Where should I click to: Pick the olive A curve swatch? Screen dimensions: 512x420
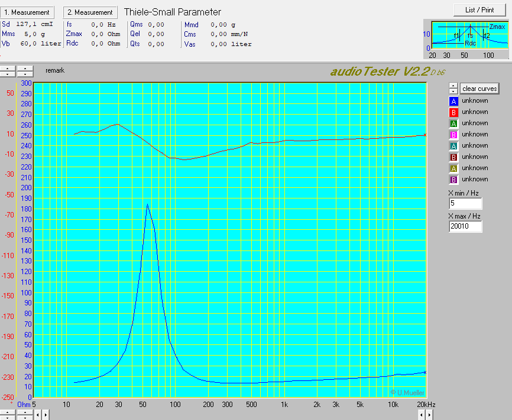[453, 168]
